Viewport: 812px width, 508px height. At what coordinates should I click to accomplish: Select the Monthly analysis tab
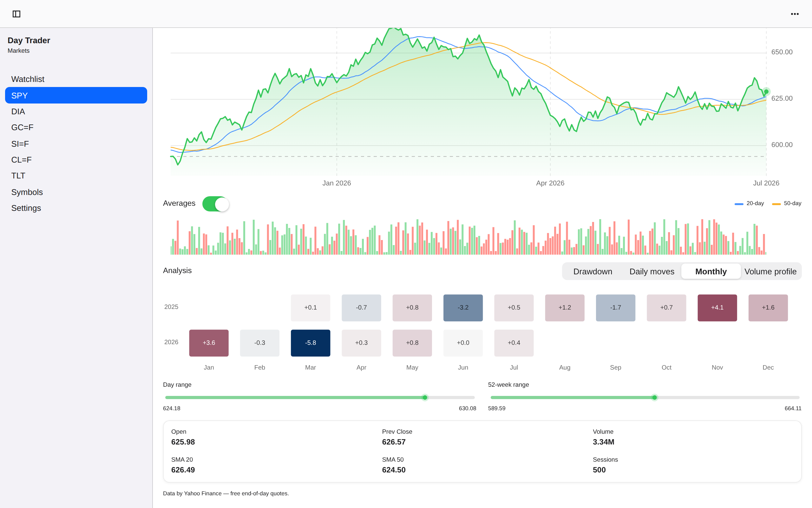point(711,271)
